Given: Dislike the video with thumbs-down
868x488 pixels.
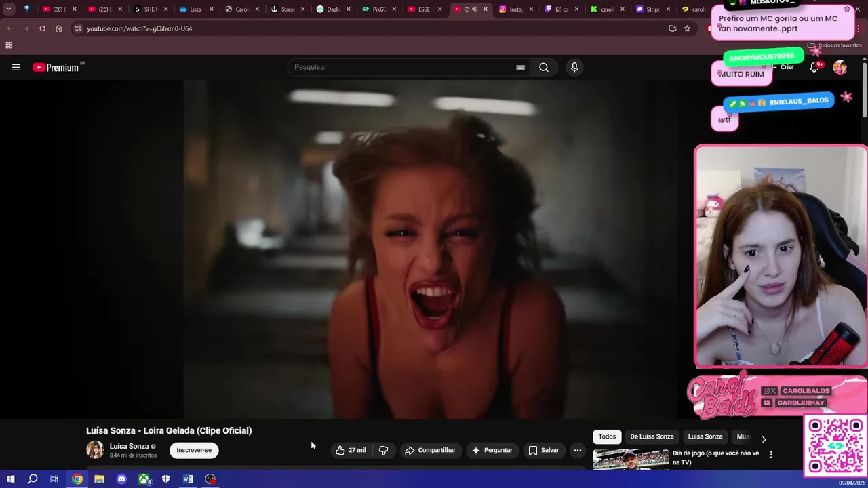Looking at the screenshot, I should pyautogui.click(x=383, y=450).
